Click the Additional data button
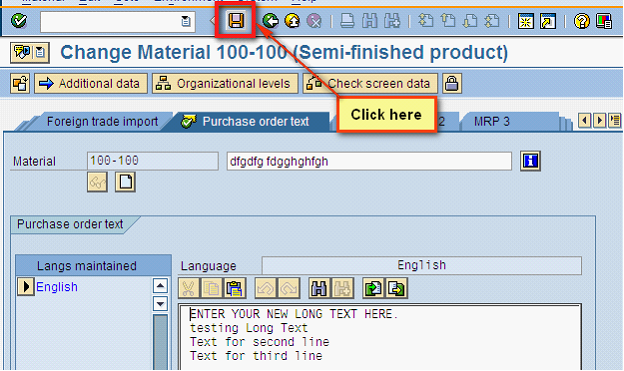The image size is (624, 371). [x=91, y=84]
